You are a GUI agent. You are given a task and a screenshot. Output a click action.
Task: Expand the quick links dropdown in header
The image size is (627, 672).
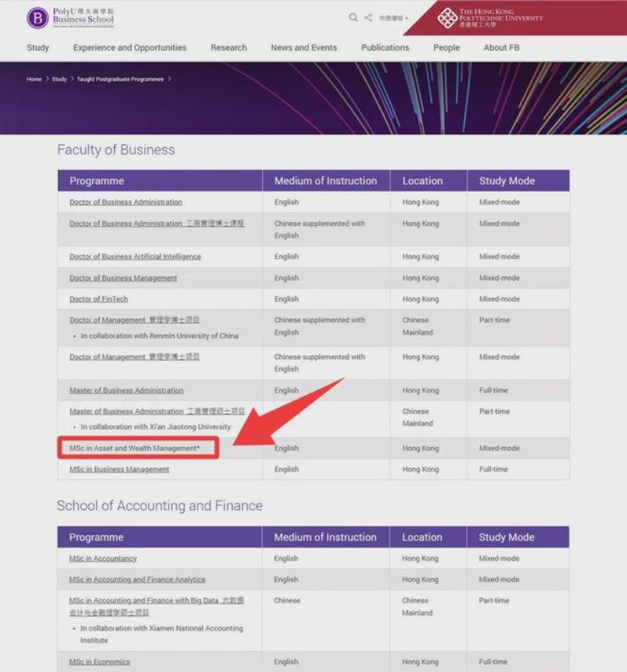pos(393,18)
